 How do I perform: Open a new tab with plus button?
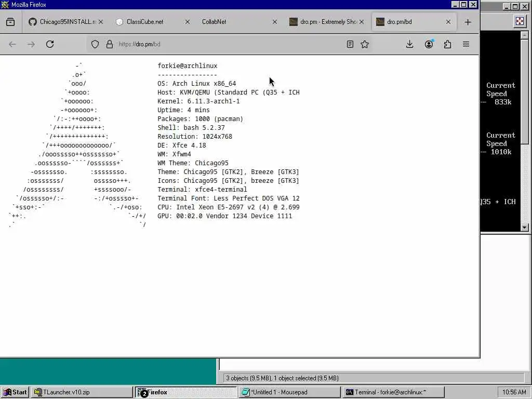[468, 22]
